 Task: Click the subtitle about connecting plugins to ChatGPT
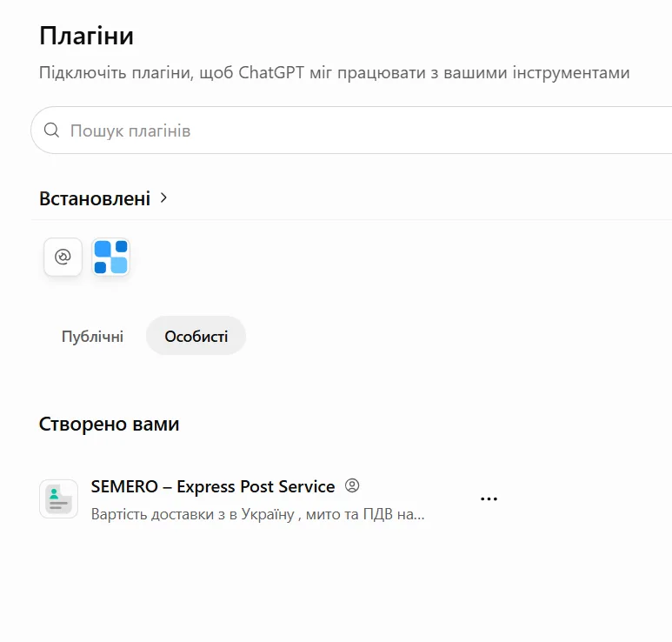pyautogui.click(x=335, y=72)
